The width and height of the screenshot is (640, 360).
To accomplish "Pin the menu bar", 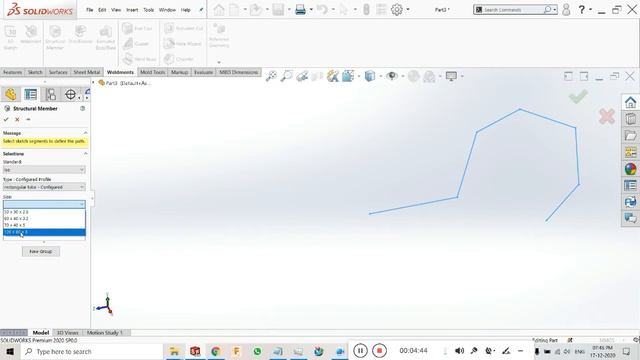I will (201, 10).
